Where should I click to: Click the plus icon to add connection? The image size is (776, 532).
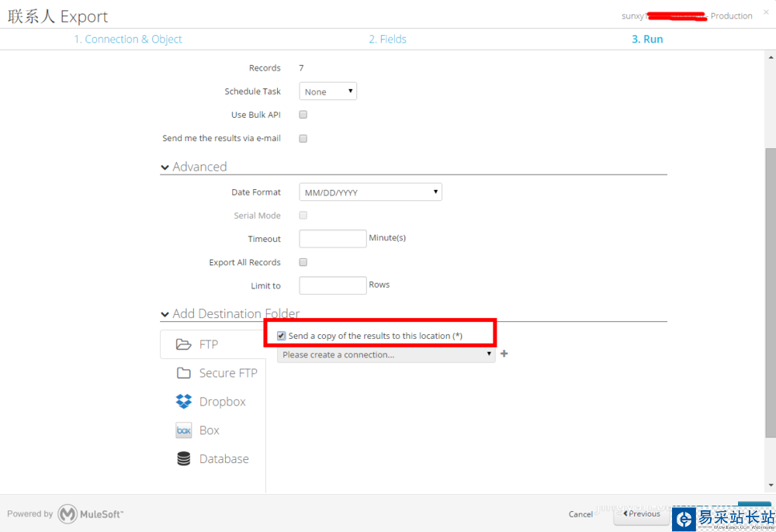(504, 354)
